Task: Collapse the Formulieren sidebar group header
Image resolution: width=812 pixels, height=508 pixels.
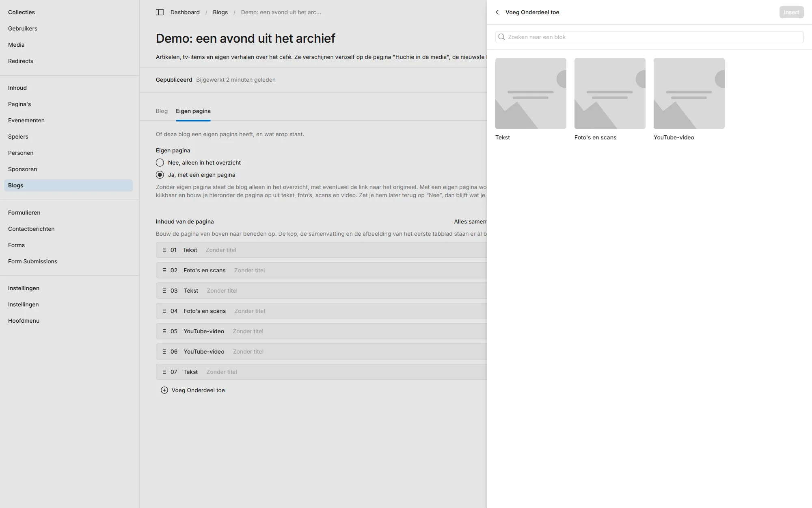Action: click(24, 213)
